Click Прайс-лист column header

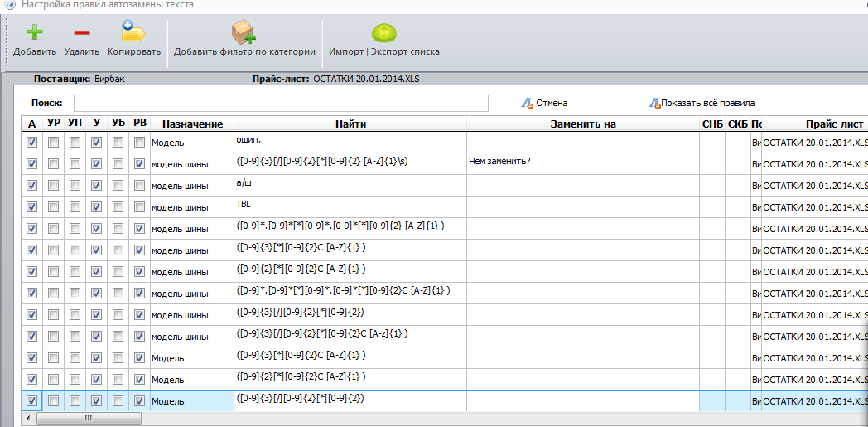point(815,124)
